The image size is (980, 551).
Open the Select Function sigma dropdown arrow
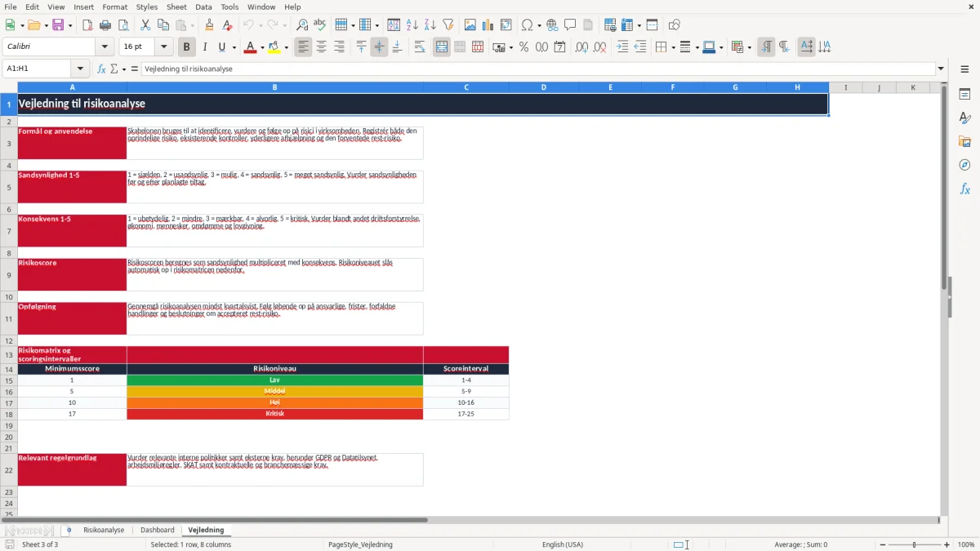point(124,69)
